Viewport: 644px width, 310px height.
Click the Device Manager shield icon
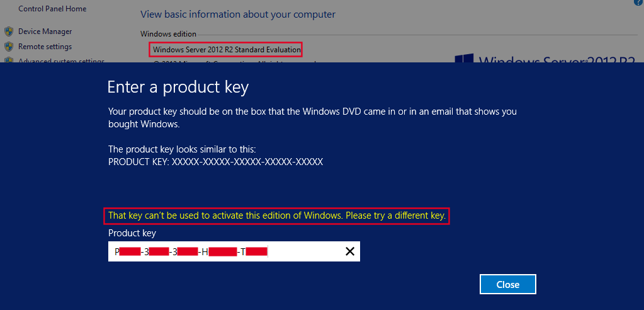[x=9, y=32]
